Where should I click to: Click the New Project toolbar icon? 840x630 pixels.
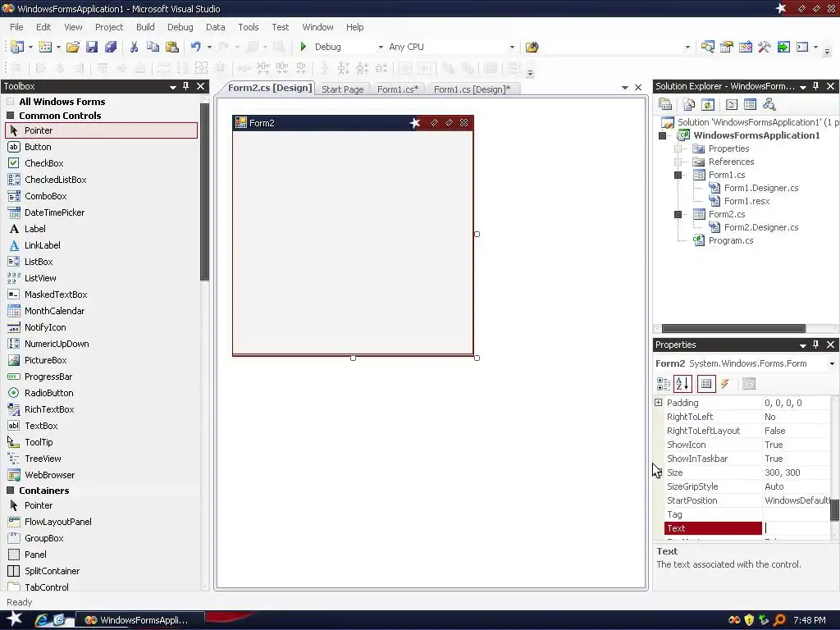pos(16,47)
